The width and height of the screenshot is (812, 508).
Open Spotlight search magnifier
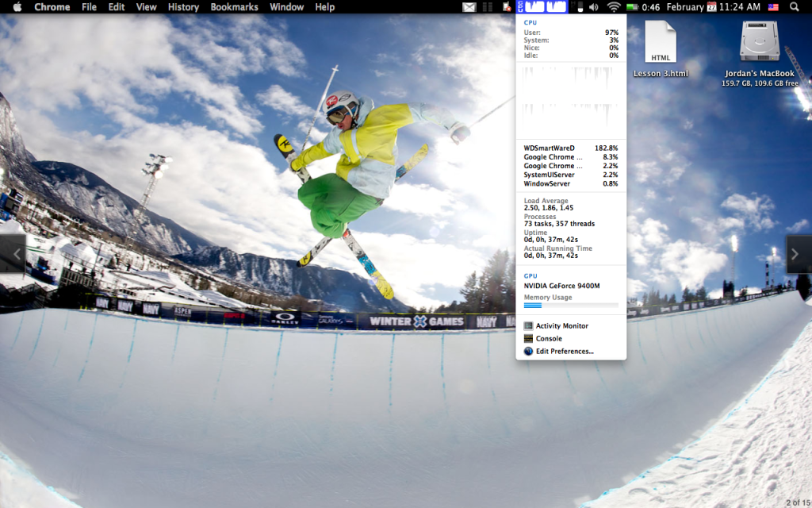pyautogui.click(x=795, y=6)
